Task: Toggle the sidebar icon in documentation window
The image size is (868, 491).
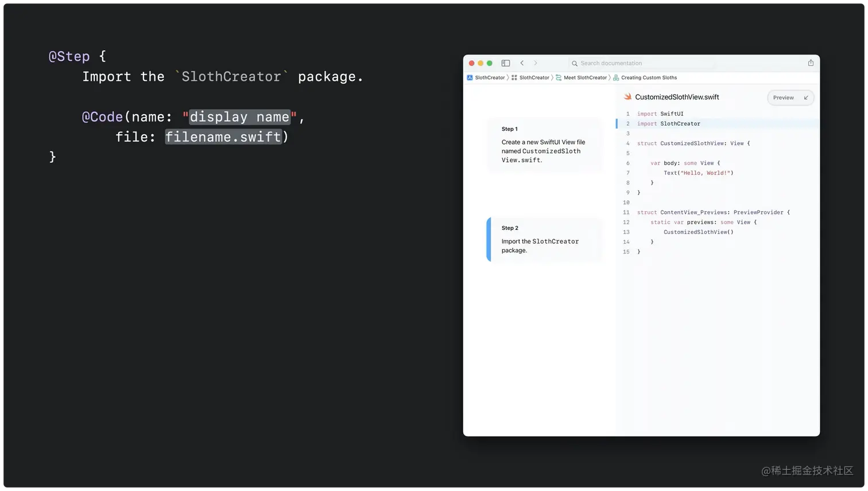Action: point(506,63)
